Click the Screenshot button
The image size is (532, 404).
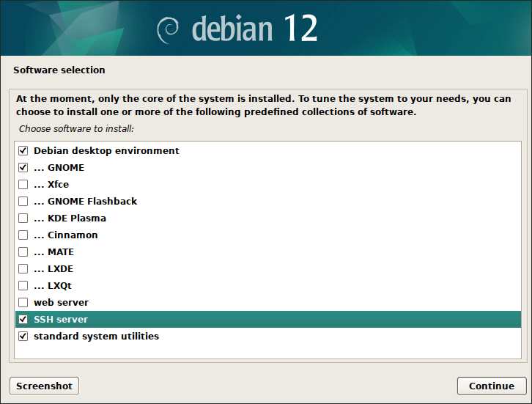pos(44,386)
